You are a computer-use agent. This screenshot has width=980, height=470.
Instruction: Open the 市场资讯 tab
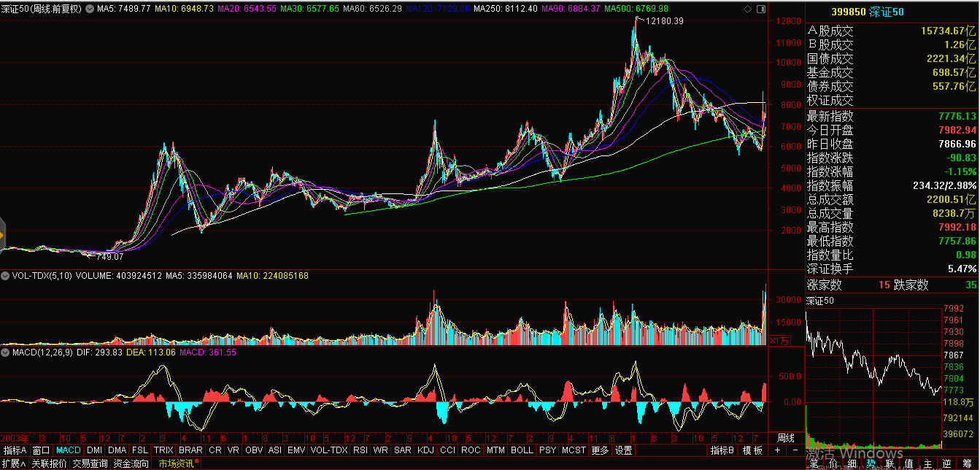click(x=177, y=463)
